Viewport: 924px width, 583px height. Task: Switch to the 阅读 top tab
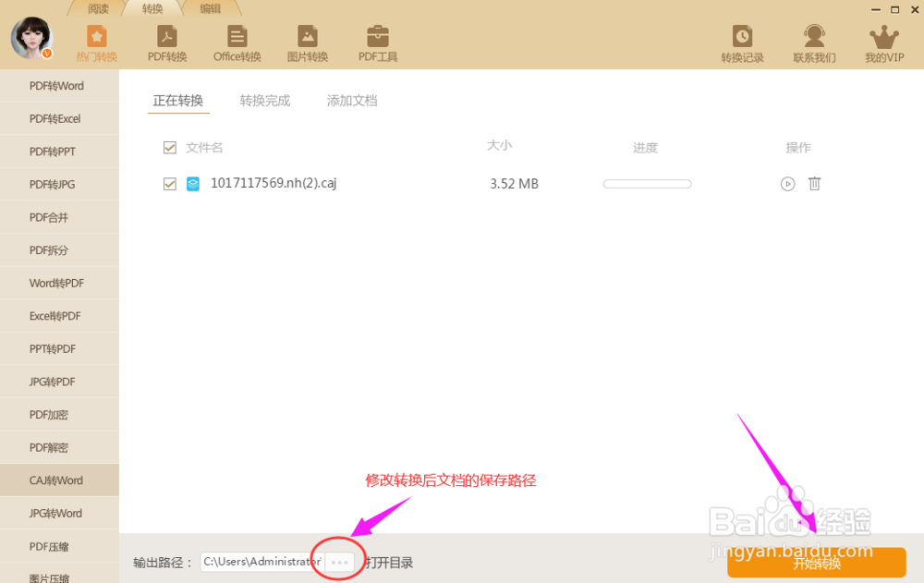click(99, 9)
